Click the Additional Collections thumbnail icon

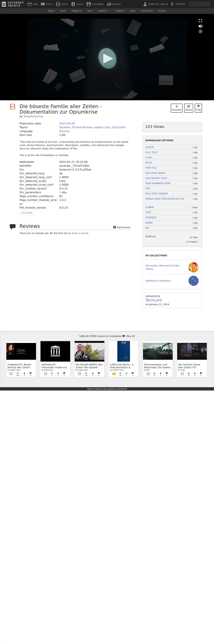[193, 281]
